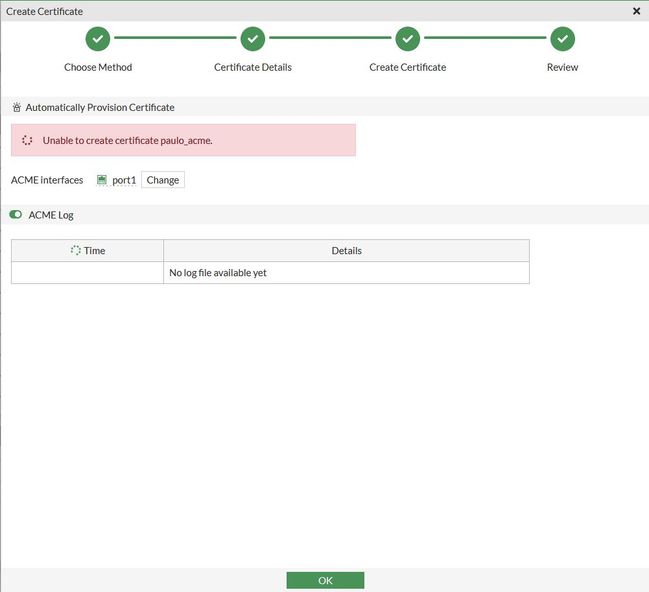Select the Certificate Details step label

coord(253,67)
